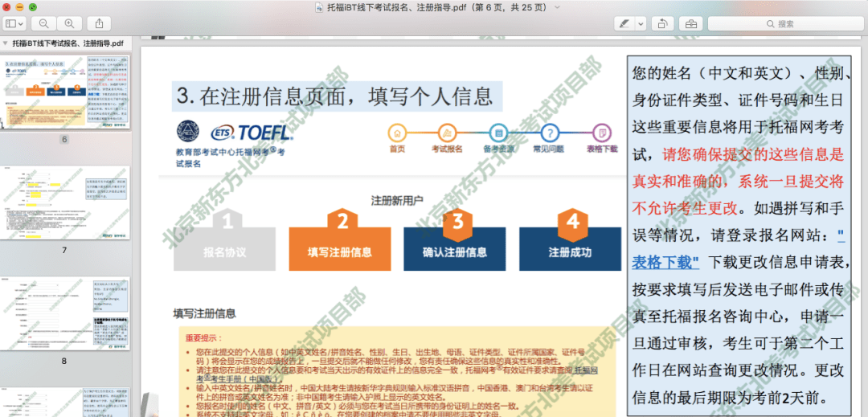Click page number label 7 in sidebar
868x417 pixels.
(x=64, y=250)
